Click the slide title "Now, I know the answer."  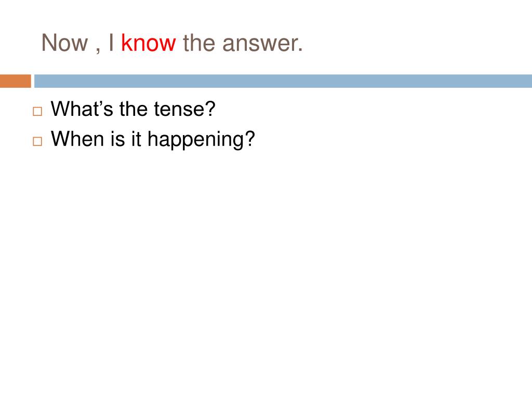click(x=172, y=44)
